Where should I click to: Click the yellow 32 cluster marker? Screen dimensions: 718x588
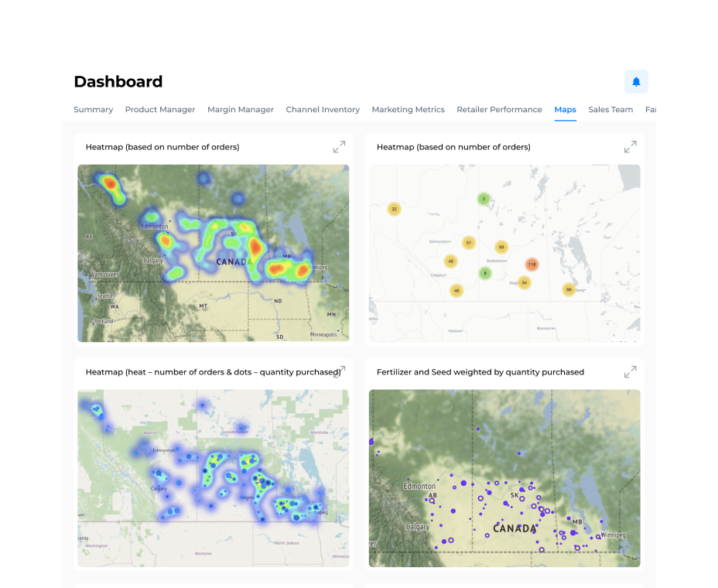[395, 209]
